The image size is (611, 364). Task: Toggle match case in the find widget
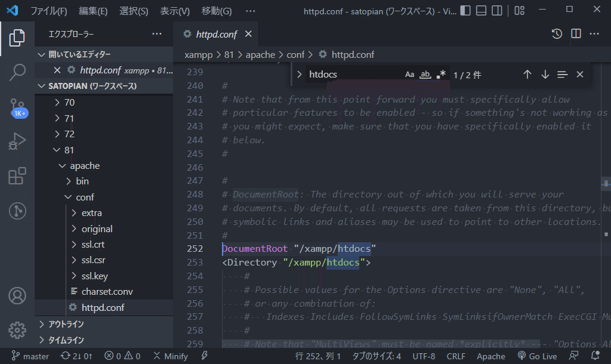tap(410, 74)
